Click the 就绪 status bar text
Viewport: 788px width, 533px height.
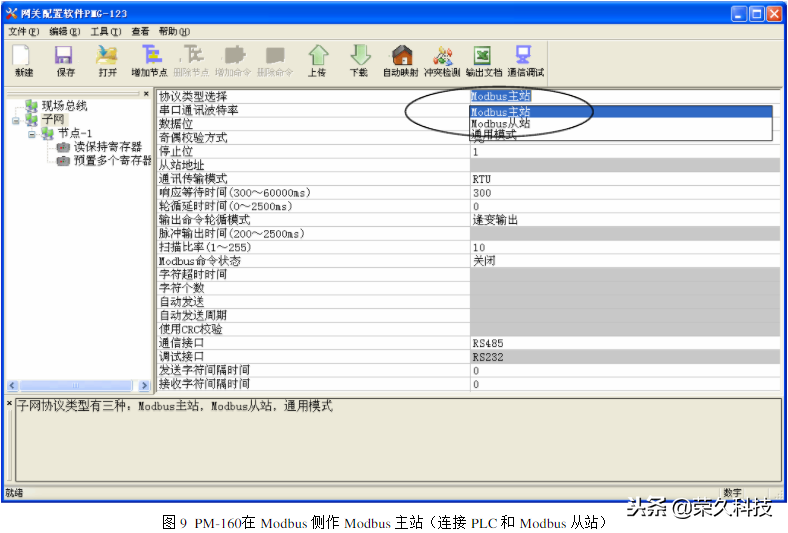14,493
